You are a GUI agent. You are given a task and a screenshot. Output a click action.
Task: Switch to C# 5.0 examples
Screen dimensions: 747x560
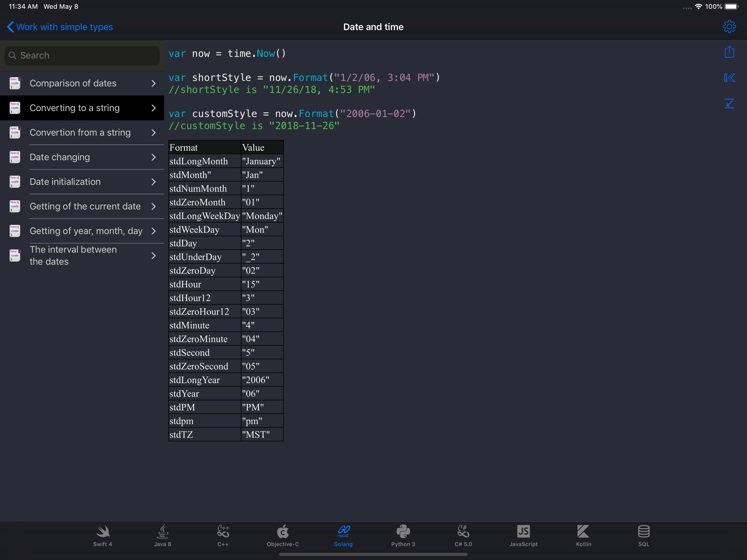click(463, 536)
